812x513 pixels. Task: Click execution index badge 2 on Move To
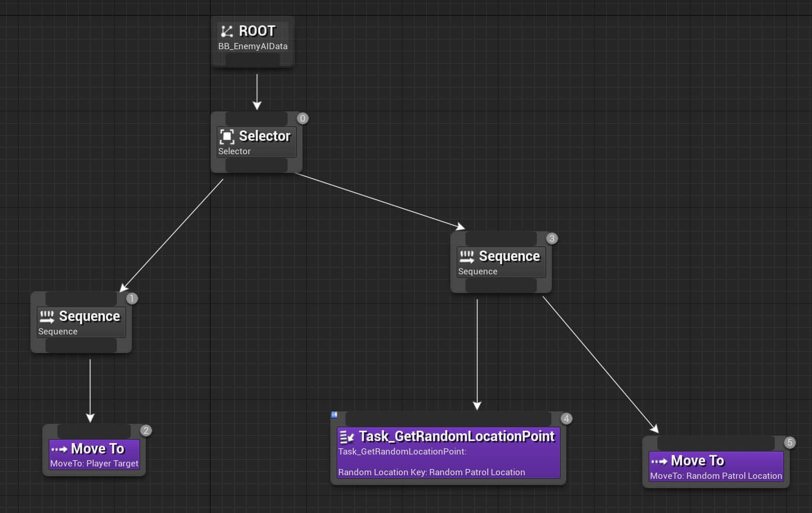(x=146, y=430)
